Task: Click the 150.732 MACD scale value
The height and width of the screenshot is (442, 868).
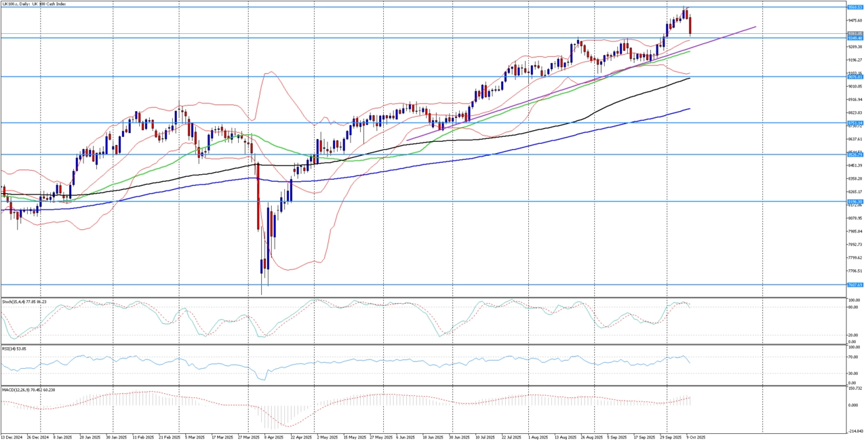Action: [x=855, y=389]
